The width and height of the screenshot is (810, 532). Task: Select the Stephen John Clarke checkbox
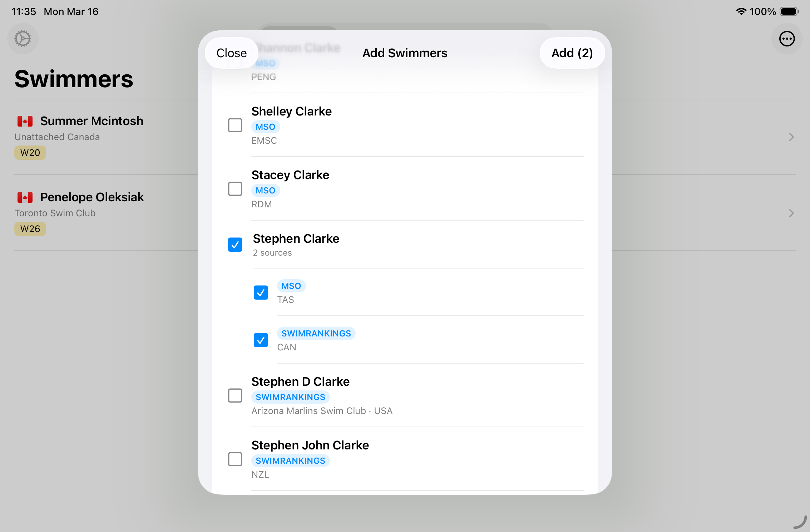pos(235,459)
